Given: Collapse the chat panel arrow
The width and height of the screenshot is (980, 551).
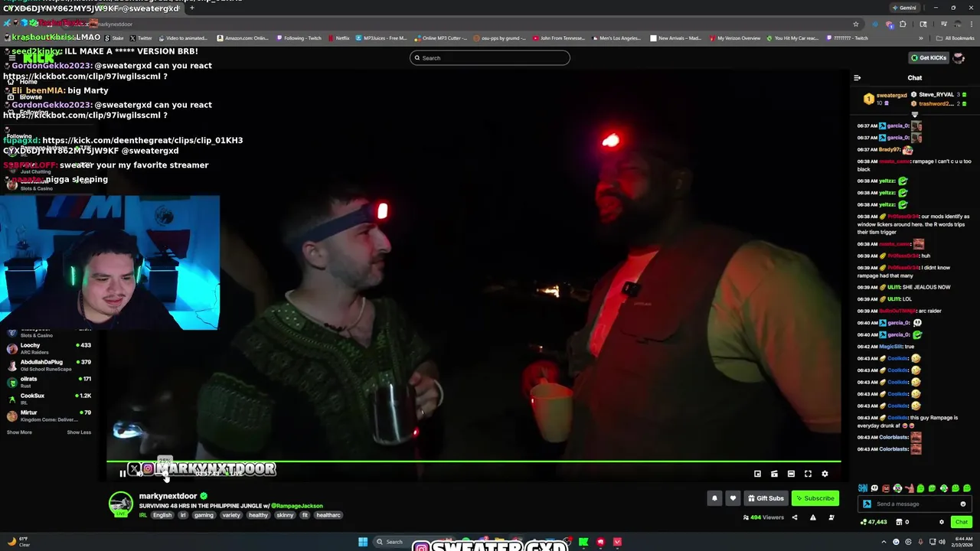Looking at the screenshot, I should [x=857, y=77].
